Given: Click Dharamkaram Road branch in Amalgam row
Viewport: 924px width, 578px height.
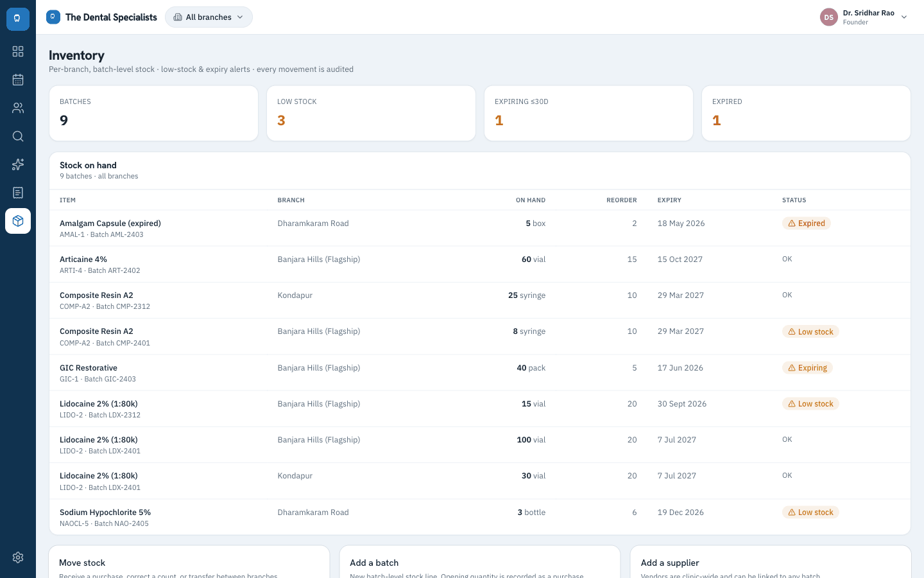Looking at the screenshot, I should click(x=313, y=223).
